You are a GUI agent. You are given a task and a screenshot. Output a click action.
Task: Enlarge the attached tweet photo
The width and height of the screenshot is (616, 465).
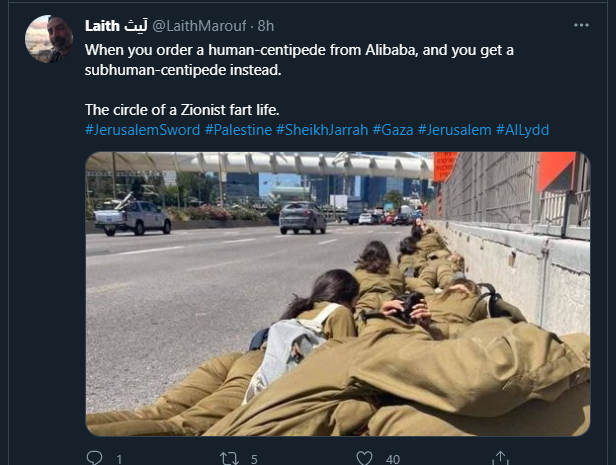[338, 294]
